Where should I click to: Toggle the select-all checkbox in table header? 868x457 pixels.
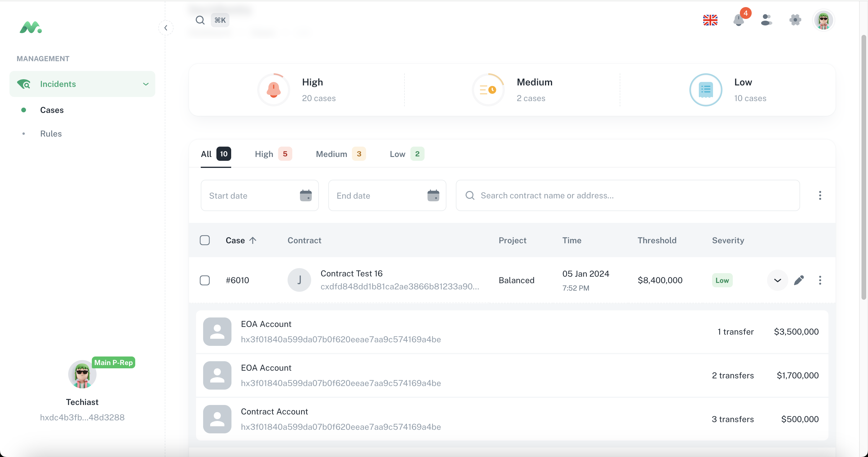tap(205, 241)
